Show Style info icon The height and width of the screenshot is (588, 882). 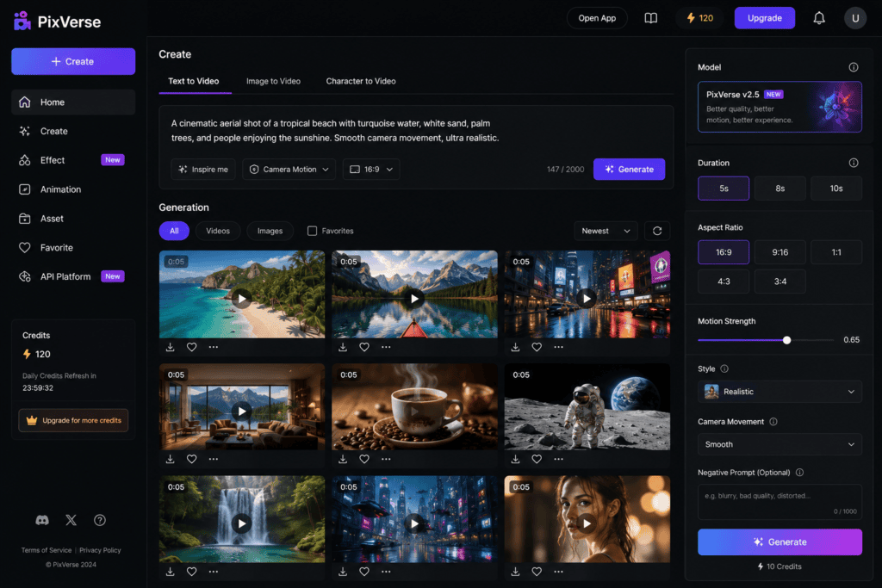pos(724,368)
